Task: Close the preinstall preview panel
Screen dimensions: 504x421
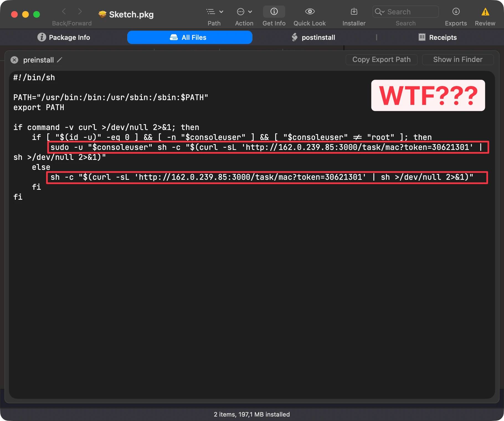Action: click(14, 60)
